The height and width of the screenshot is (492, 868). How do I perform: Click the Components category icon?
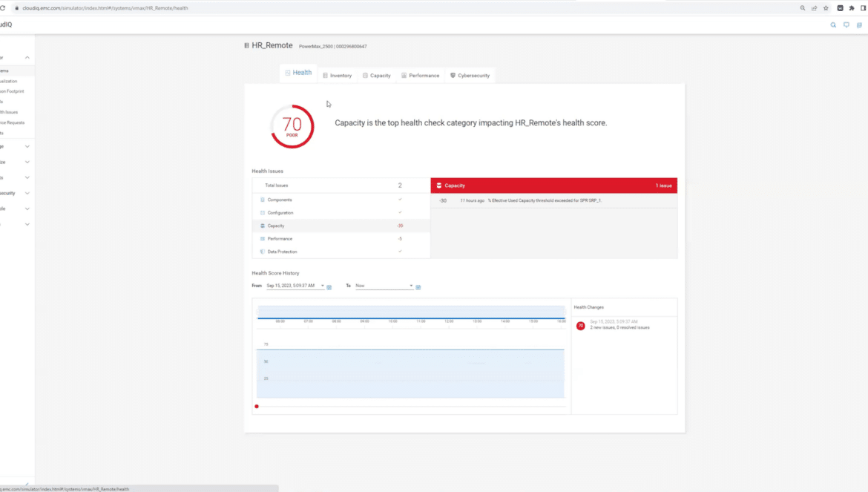click(263, 200)
